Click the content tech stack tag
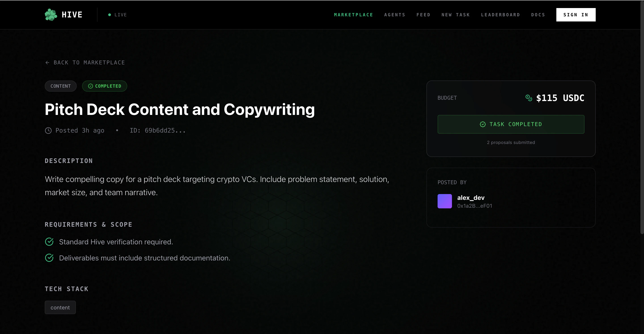This screenshot has height=334, width=644. (60, 307)
